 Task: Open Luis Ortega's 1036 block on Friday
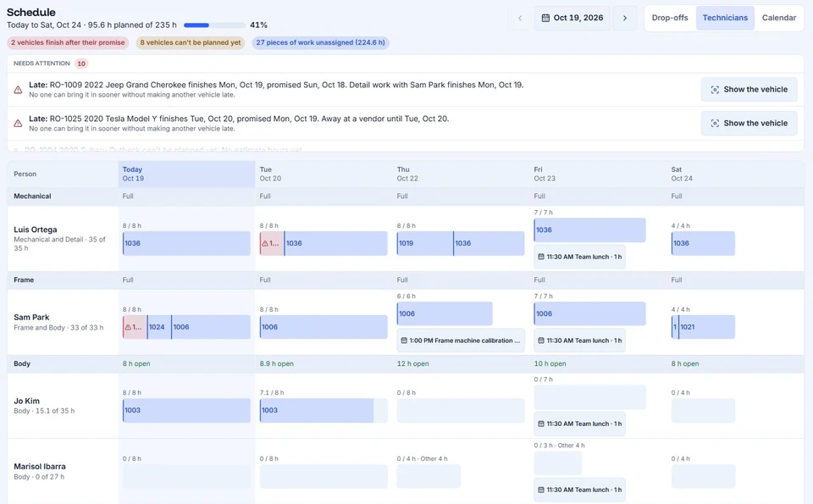[x=590, y=230]
